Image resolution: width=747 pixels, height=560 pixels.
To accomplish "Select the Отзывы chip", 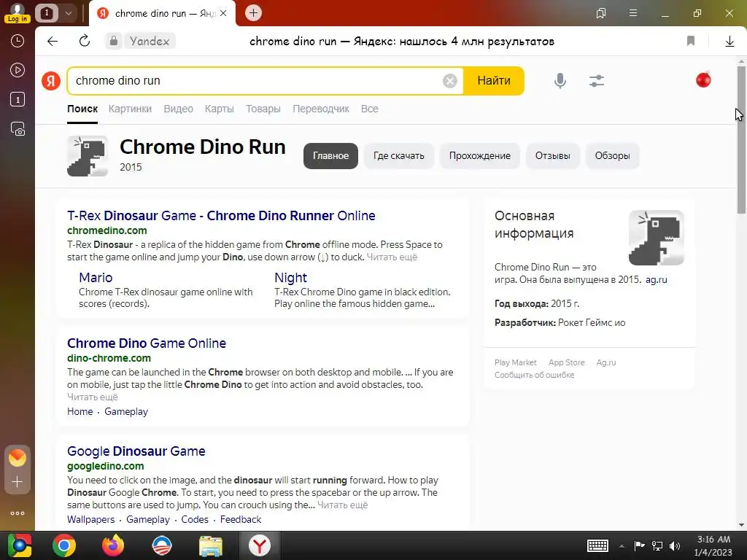I will (553, 156).
